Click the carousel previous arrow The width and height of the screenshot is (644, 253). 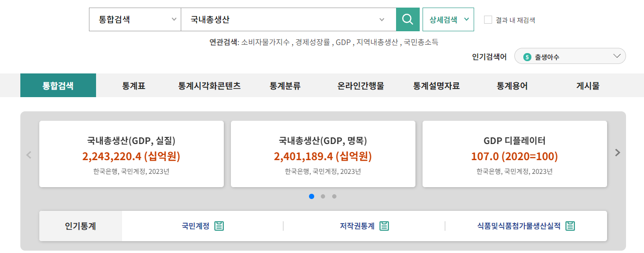[x=29, y=154]
